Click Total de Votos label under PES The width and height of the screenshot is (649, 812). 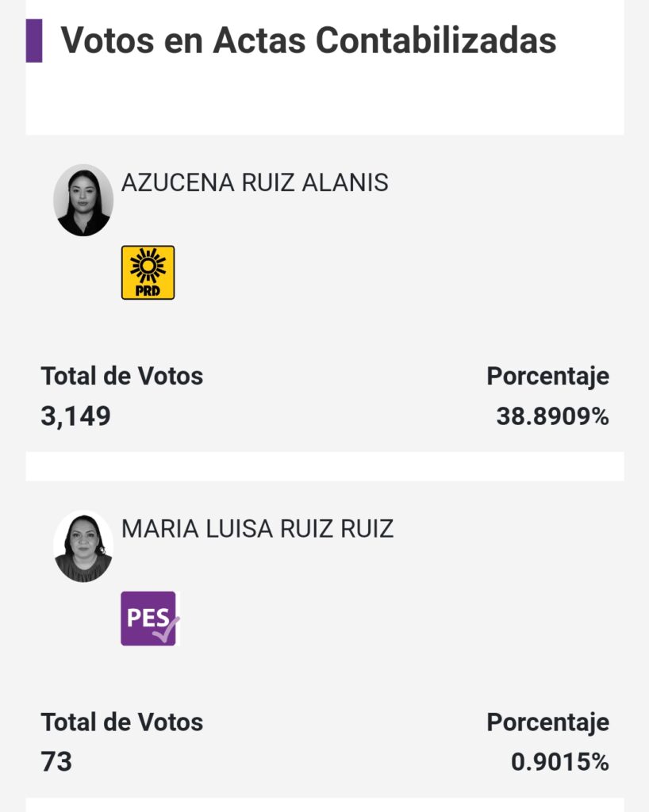pos(122,722)
